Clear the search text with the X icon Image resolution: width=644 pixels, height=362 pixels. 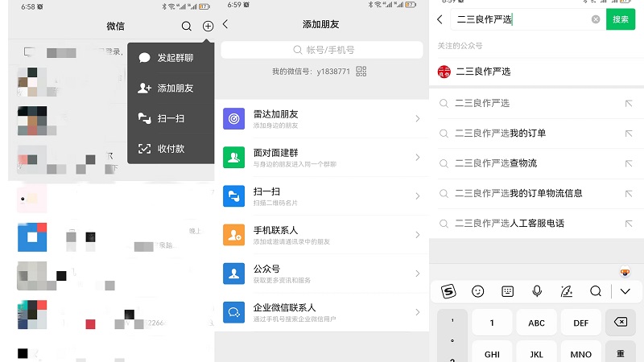click(x=596, y=19)
